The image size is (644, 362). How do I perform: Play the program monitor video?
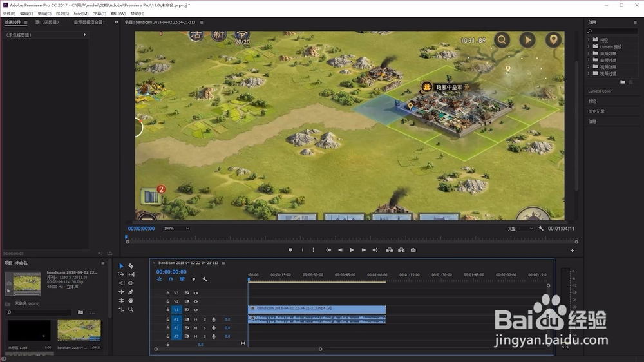[352, 250]
